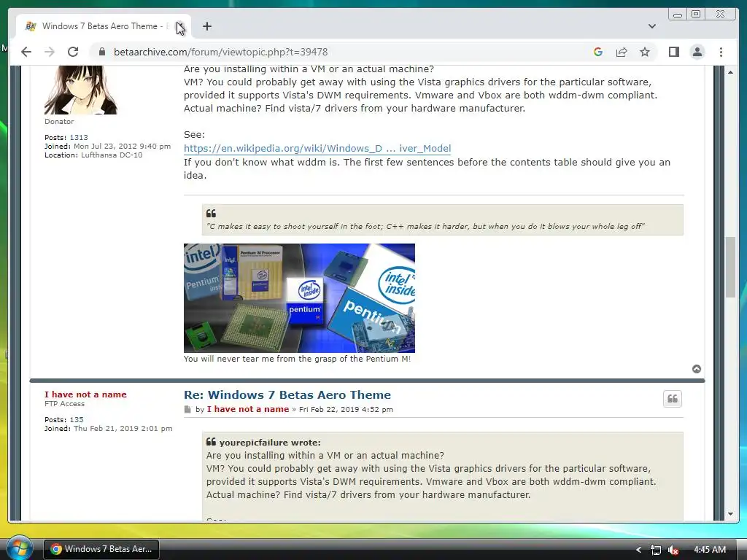The height and width of the screenshot is (560, 747).
Task: Open the Windows Start orb
Action: point(19,548)
